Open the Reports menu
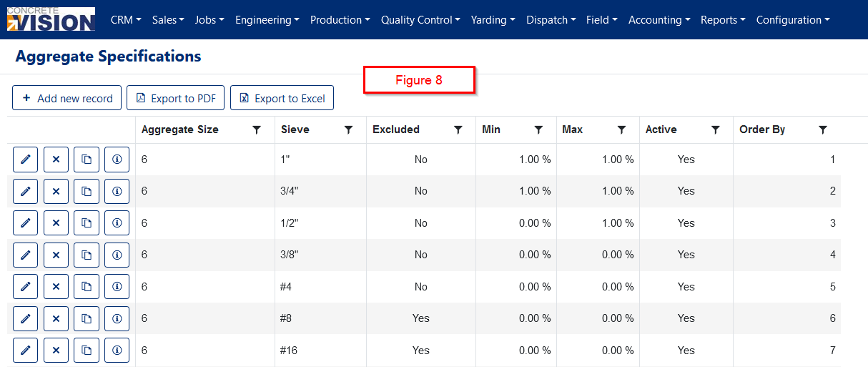Viewport: 868px width, 367px height. [723, 20]
